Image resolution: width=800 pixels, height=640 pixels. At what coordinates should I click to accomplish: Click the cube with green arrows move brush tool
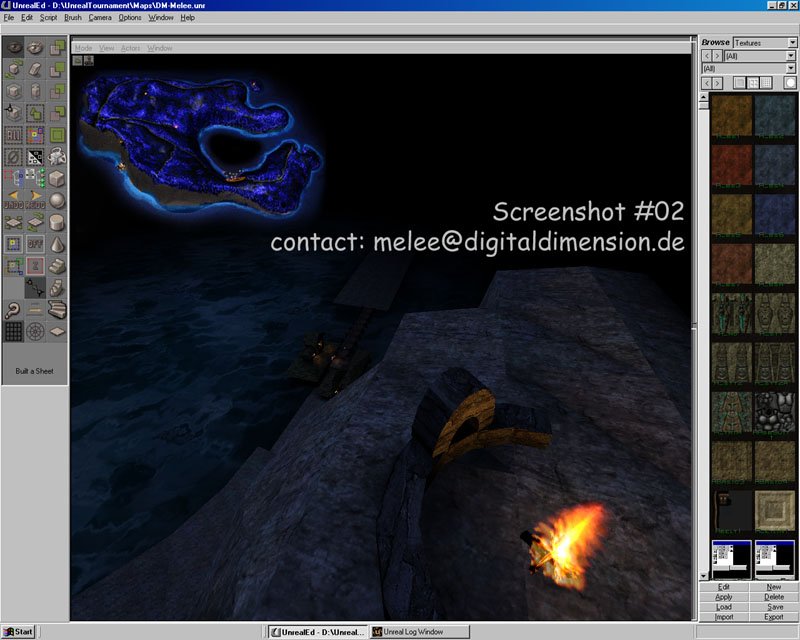(13, 69)
